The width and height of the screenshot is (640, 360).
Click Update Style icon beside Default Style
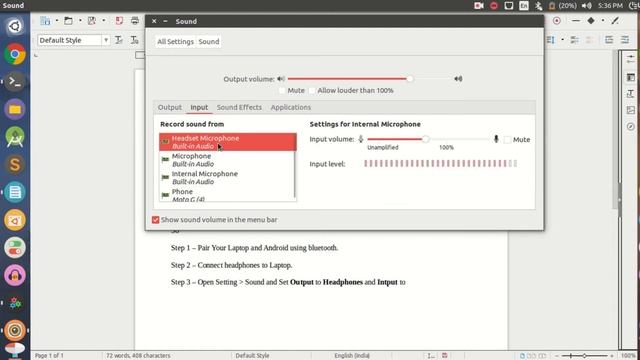119,40
